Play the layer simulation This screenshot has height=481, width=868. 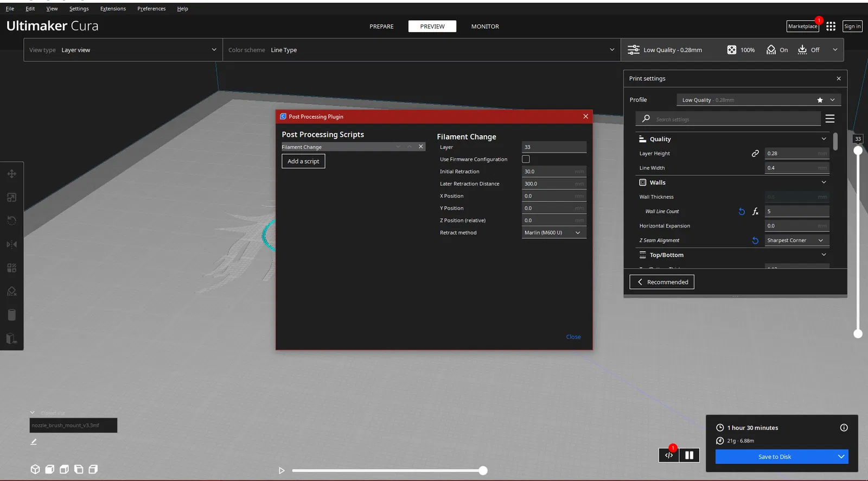tap(282, 471)
